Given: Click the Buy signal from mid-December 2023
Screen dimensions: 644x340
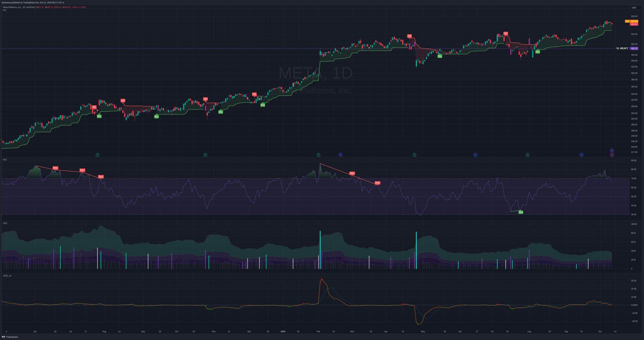Looking at the screenshot, I should 263,105.
